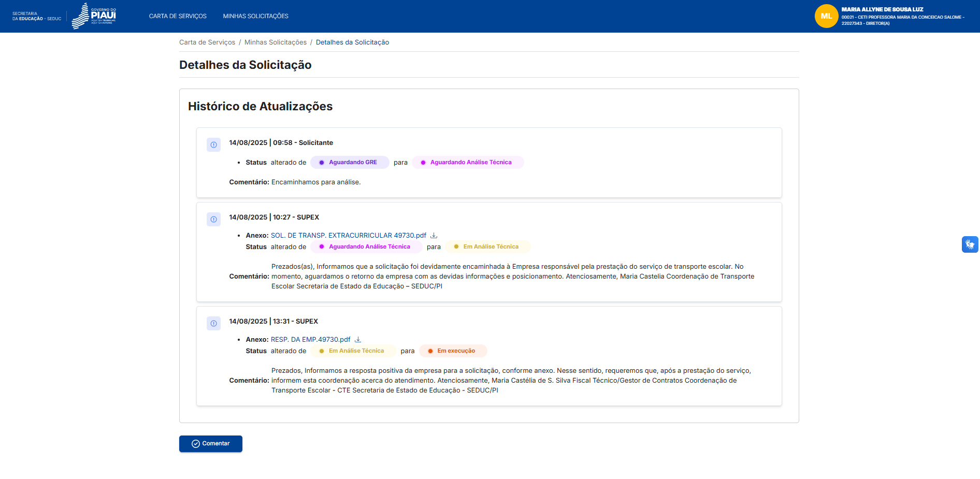This screenshot has height=479, width=980.
Task: Open Carta de Serviços menu in header
Action: [178, 16]
